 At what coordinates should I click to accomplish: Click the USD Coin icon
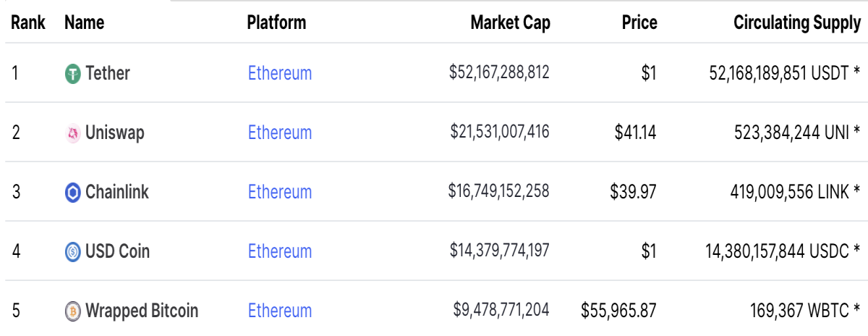[x=73, y=251]
